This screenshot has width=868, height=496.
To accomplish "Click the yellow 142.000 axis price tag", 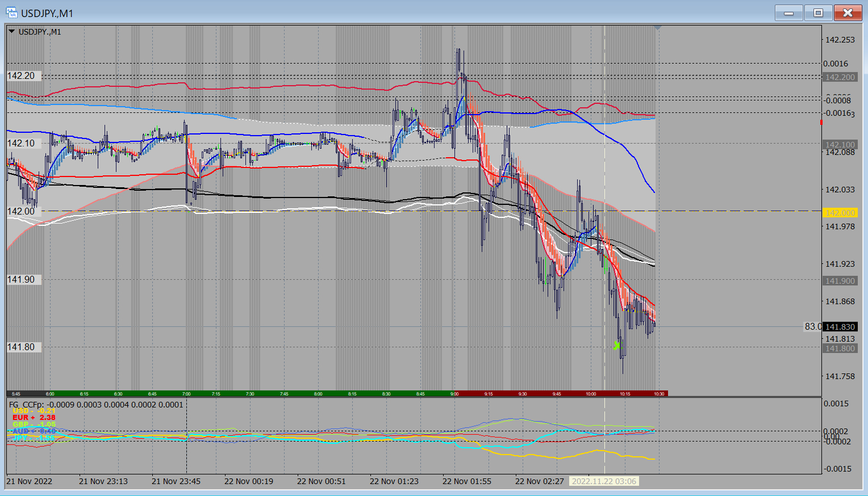I will [x=840, y=213].
